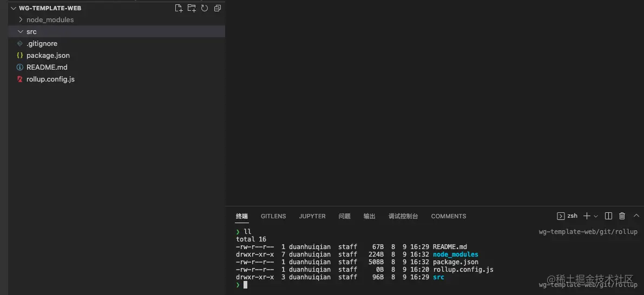Image resolution: width=644 pixels, height=295 pixels.
Task: Click the zsh terminal label
Action: [573, 216]
